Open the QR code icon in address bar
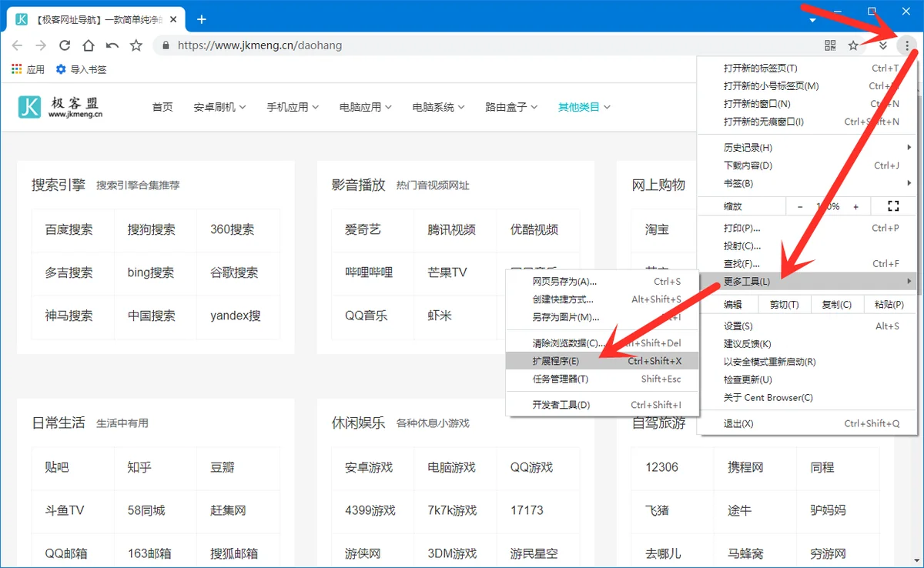 coord(830,45)
